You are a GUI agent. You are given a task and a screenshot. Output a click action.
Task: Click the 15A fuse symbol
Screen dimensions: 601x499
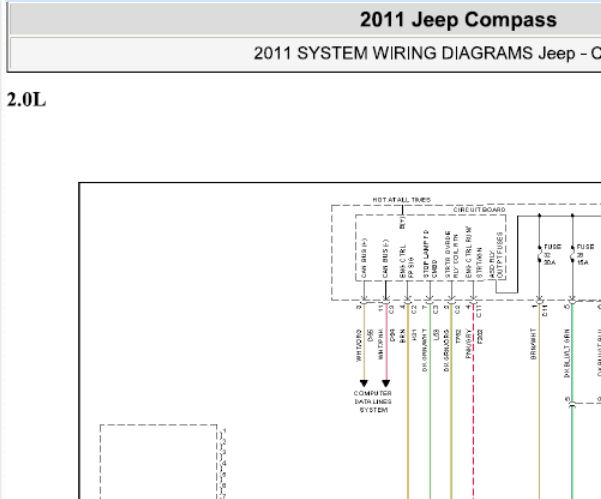[x=573, y=254]
